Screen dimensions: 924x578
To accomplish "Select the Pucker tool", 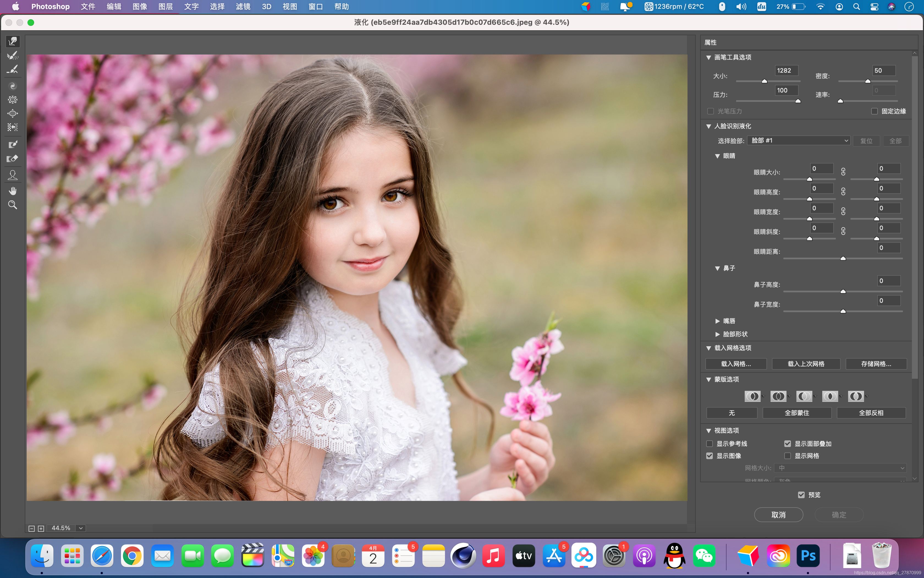I will coord(13,100).
